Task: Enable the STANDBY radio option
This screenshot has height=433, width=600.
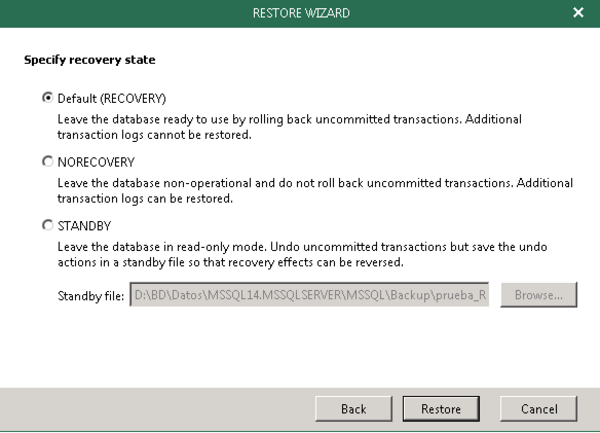Action: click(46, 226)
